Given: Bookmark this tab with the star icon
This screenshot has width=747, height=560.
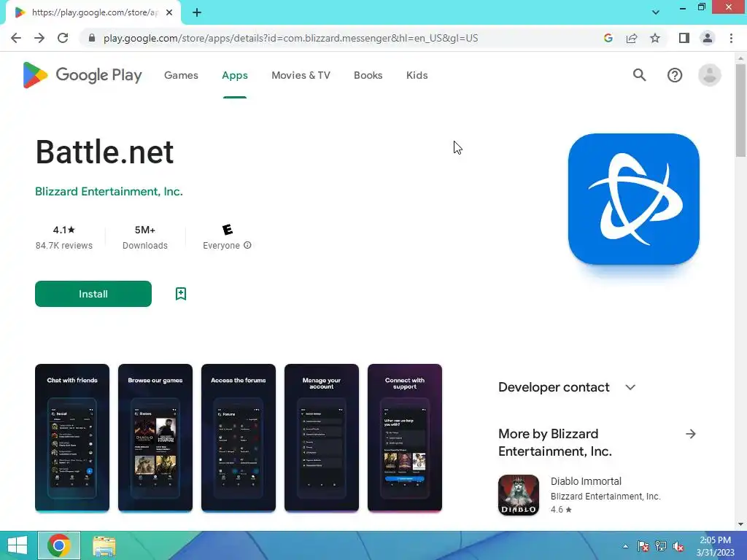Looking at the screenshot, I should coord(655,38).
